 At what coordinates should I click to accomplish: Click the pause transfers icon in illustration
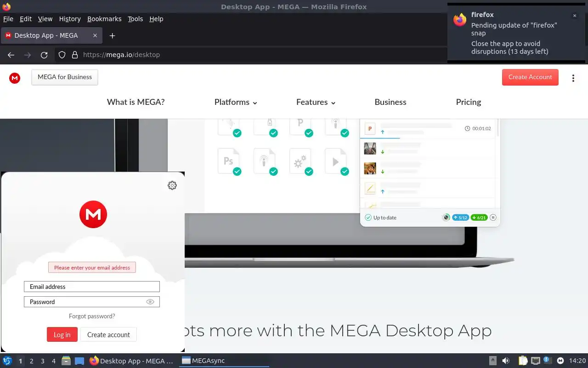pos(493,218)
